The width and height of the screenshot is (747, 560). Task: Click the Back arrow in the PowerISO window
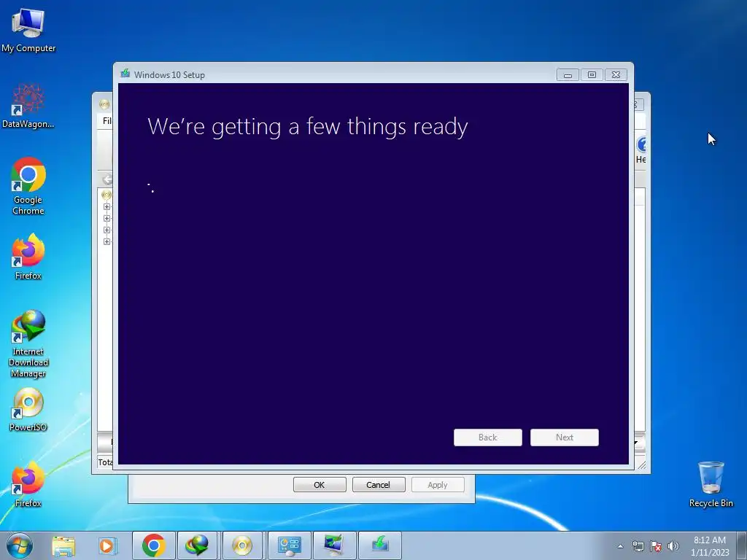pyautogui.click(x=107, y=179)
